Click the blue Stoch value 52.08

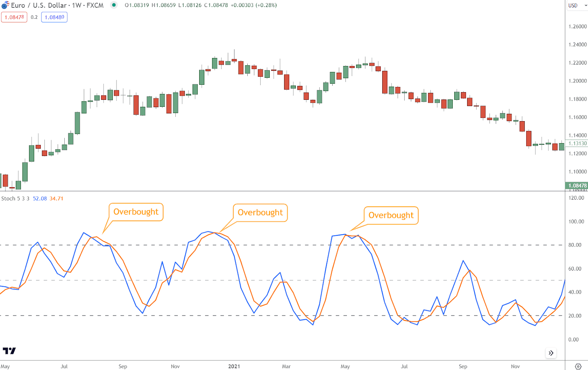[40, 199]
